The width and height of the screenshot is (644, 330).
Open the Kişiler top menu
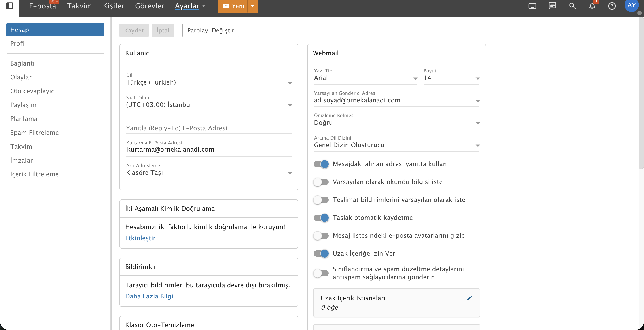point(114,6)
